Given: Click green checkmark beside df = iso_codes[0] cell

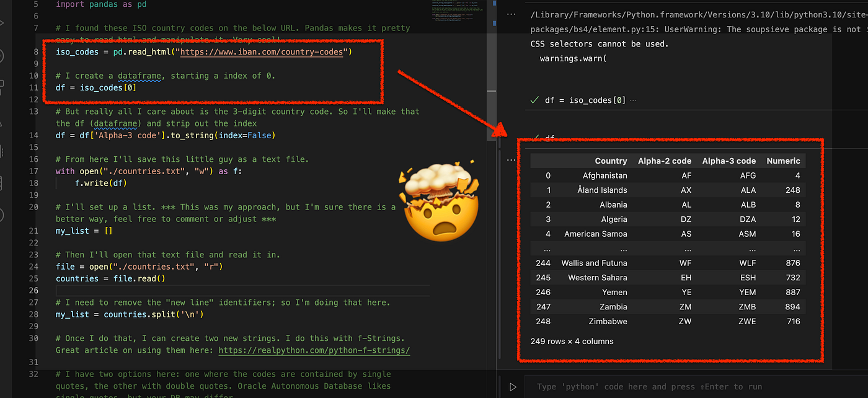Looking at the screenshot, I should 534,100.
